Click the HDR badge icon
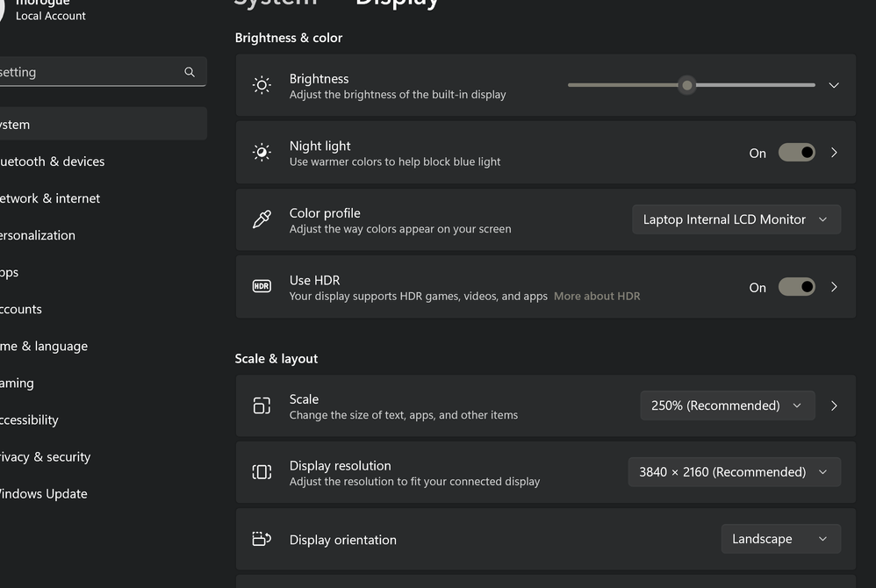The image size is (876, 588). tap(262, 287)
